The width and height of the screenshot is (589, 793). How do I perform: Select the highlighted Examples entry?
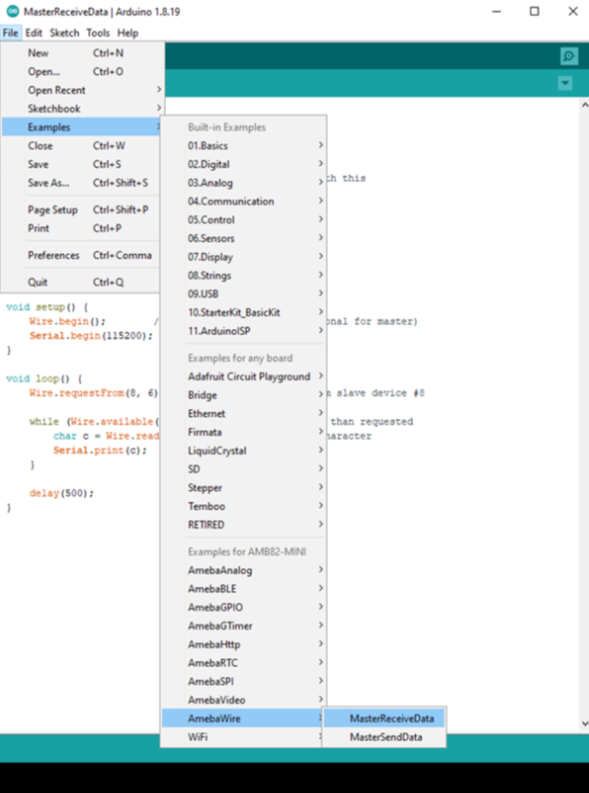[x=81, y=127]
